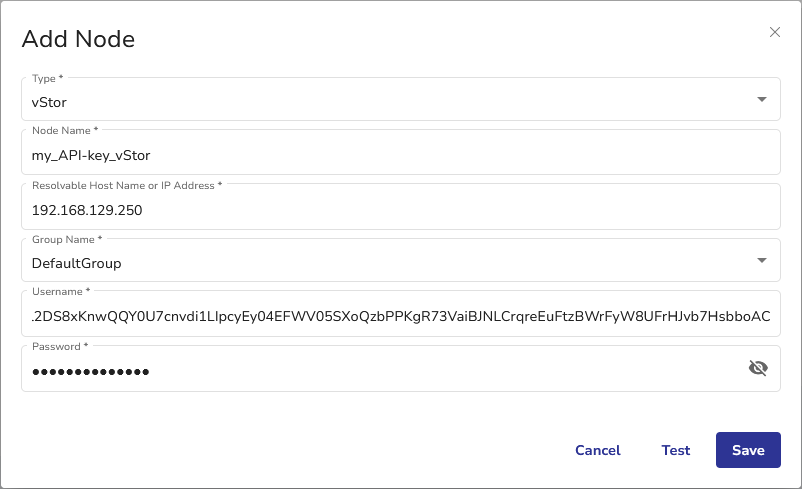Click the "Node Name *" label
802x489 pixels.
click(x=65, y=130)
